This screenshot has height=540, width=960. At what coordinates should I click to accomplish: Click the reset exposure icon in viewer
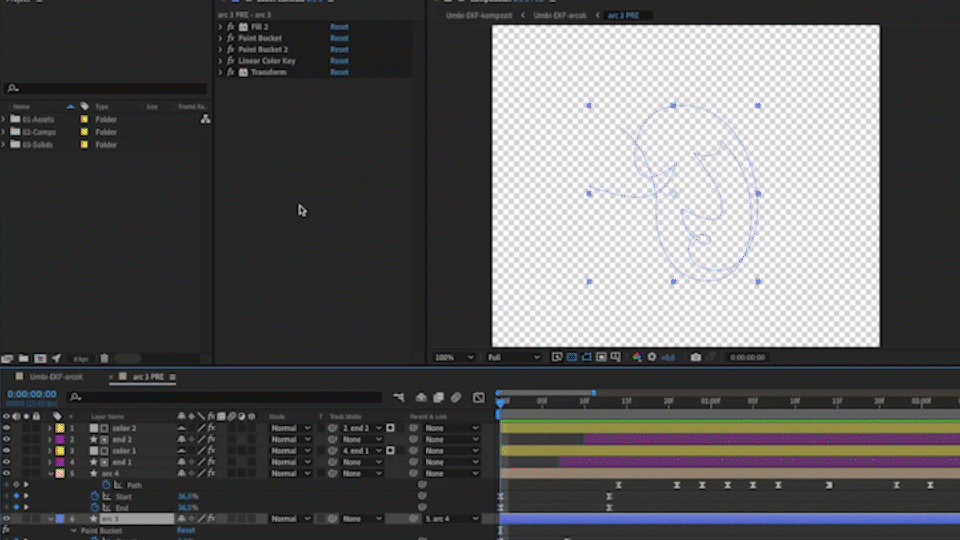[x=651, y=358]
